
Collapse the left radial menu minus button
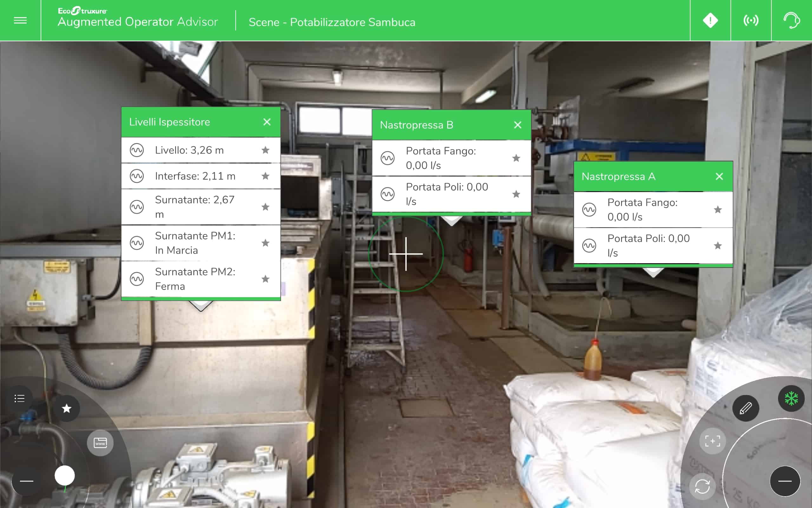[27, 481]
